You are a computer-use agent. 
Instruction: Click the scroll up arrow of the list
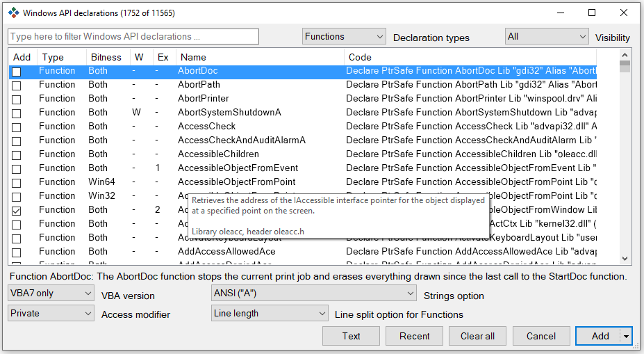[x=625, y=55]
